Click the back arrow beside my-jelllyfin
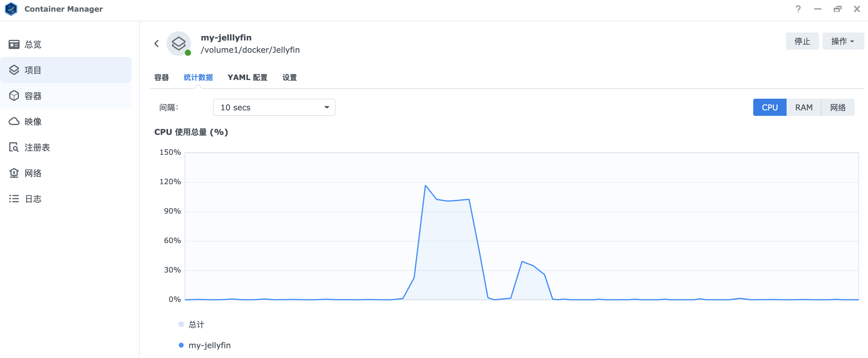The image size is (868, 358). click(x=157, y=44)
